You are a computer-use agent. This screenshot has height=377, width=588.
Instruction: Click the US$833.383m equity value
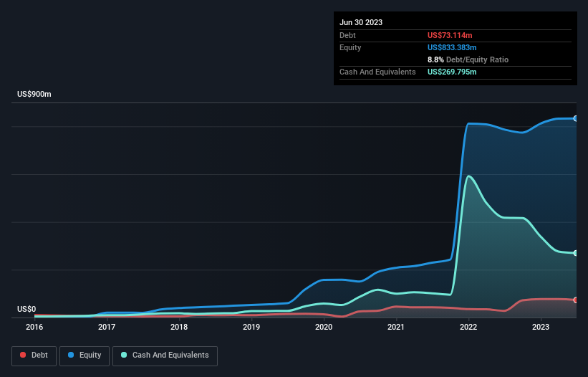[452, 47]
